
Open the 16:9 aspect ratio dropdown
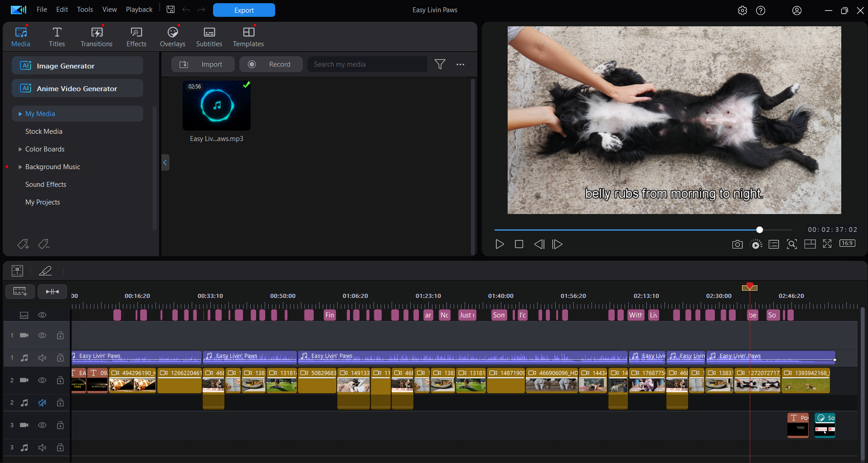[847, 244]
